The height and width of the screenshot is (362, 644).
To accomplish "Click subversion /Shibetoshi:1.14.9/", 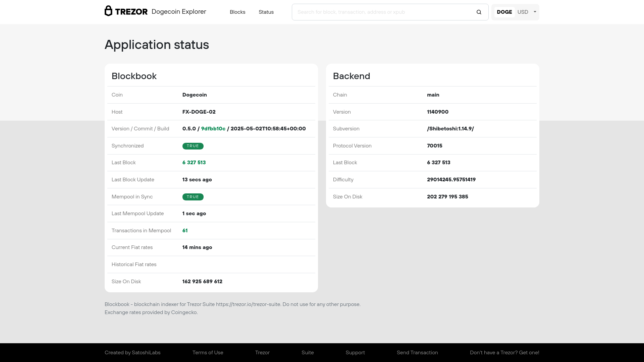I will click(x=450, y=129).
